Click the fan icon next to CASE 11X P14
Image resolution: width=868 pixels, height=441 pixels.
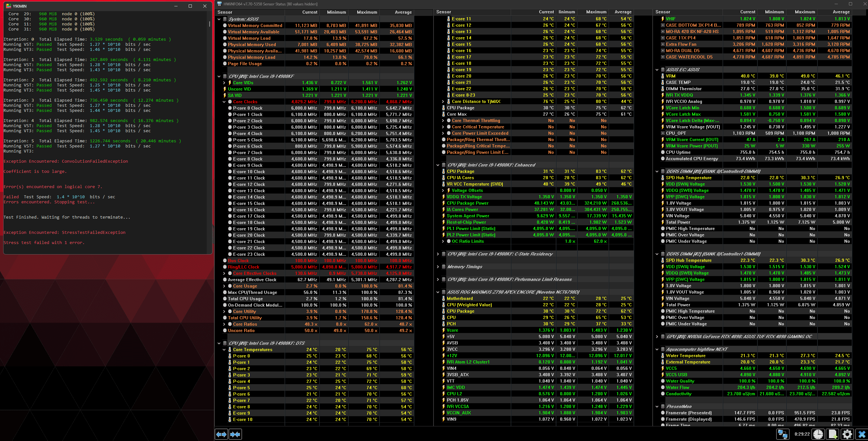tap(663, 38)
